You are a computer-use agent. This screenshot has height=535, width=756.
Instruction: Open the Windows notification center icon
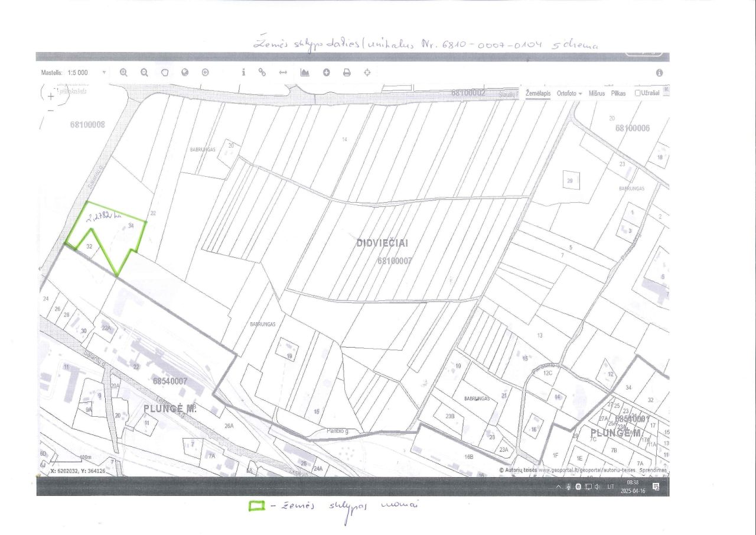[656, 487]
